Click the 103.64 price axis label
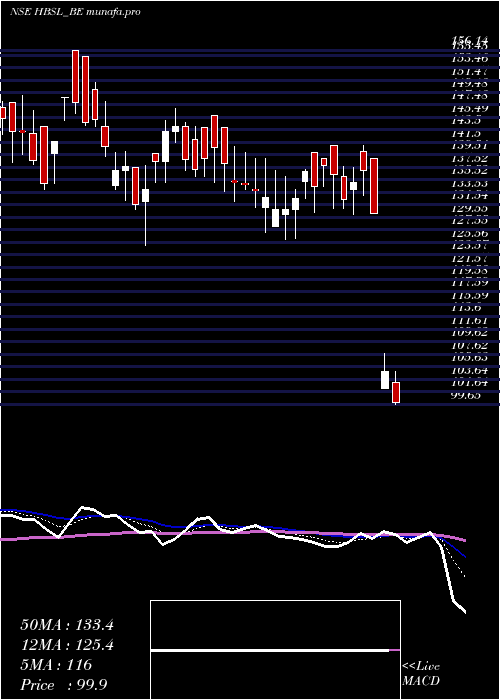500x700 pixels. point(469,370)
